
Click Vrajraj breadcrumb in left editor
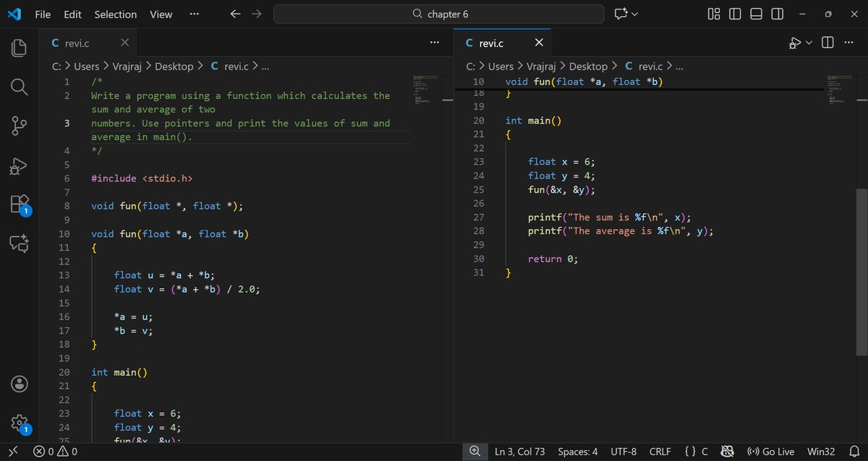(127, 66)
